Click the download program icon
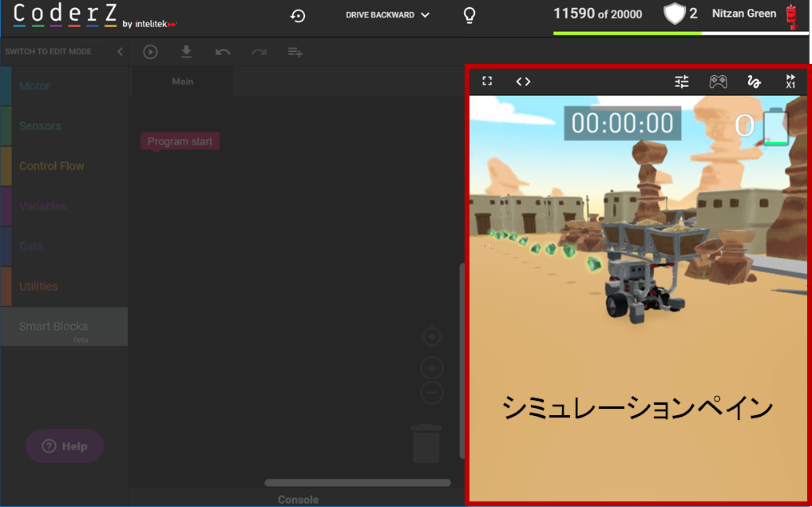812x507 pixels. tap(186, 52)
